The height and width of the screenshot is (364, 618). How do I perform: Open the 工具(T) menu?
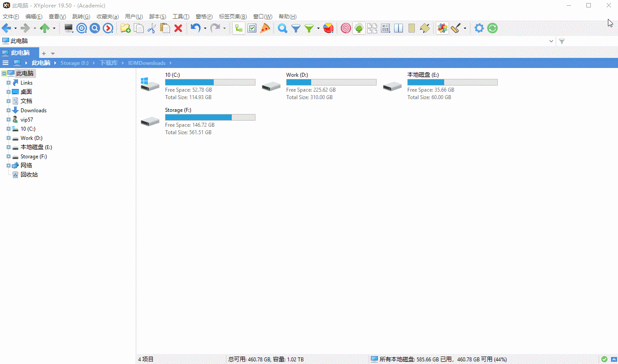(x=180, y=17)
